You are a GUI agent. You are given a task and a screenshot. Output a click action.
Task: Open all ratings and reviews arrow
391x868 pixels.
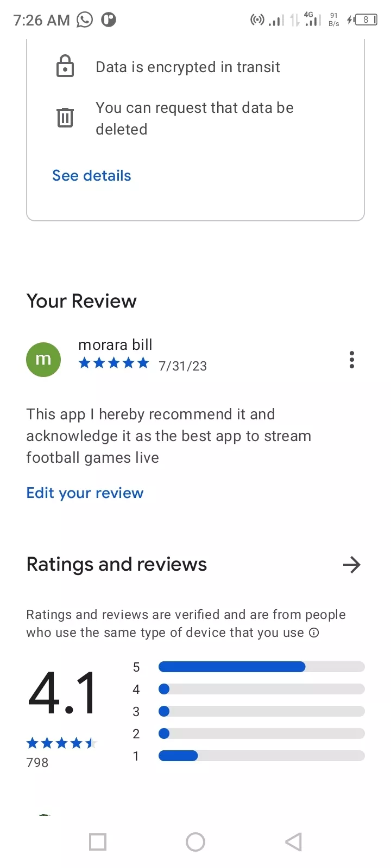tap(352, 565)
